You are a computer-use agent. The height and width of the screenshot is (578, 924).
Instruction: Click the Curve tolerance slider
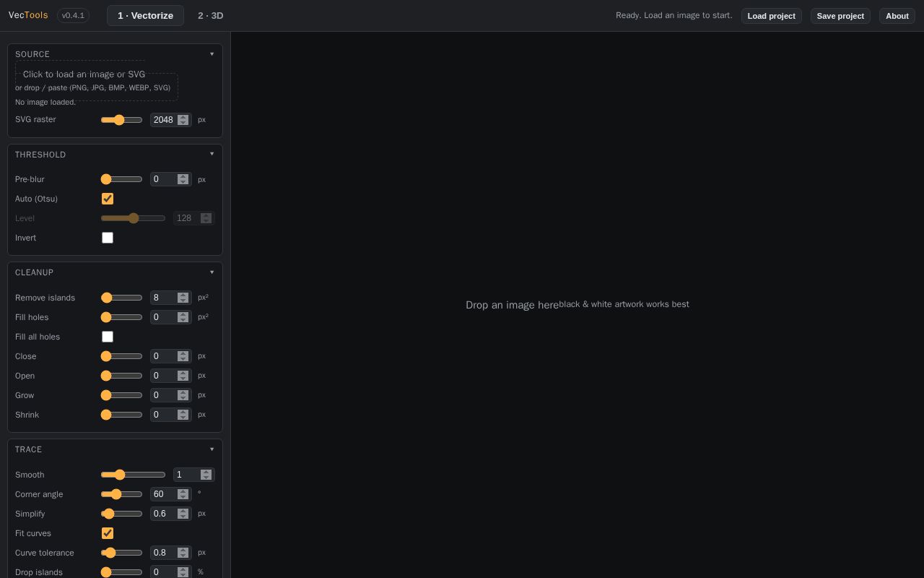tap(122, 553)
